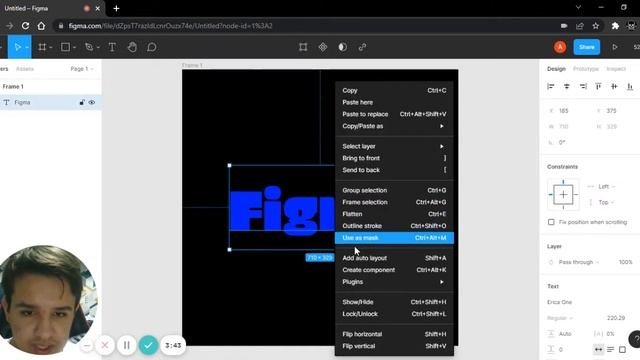Choose Use as mask menu item
This screenshot has width=640, height=360.
394,238
